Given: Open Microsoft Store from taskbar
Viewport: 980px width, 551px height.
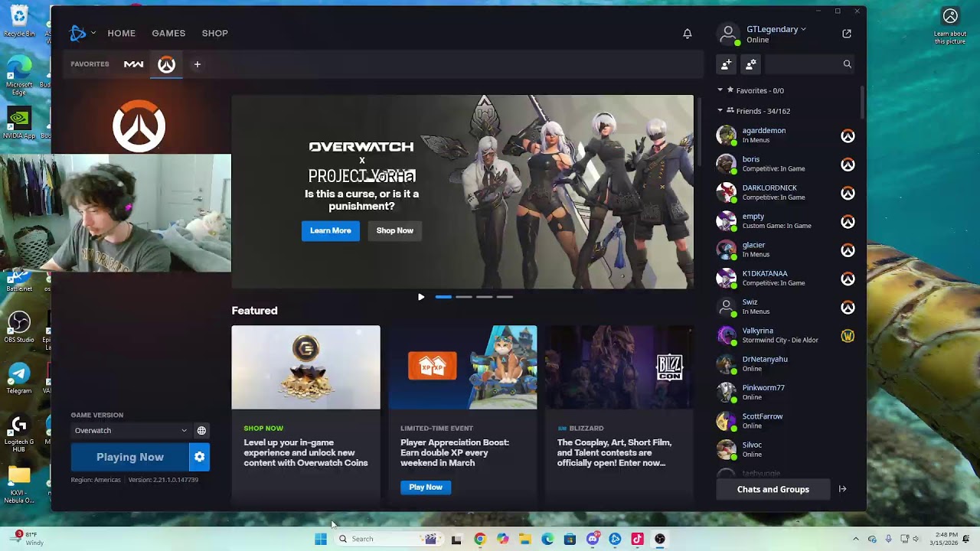Looking at the screenshot, I should pyautogui.click(x=570, y=539).
